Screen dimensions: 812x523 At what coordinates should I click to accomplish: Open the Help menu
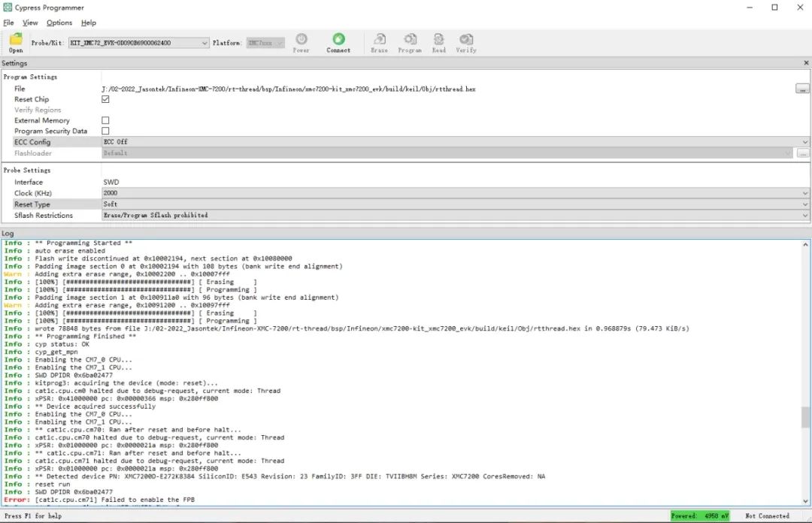point(89,23)
